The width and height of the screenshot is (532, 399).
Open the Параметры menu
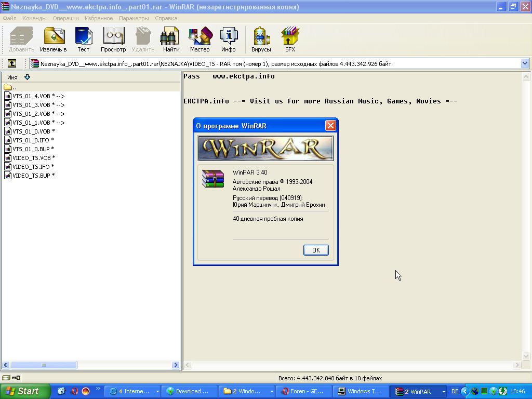tap(134, 18)
